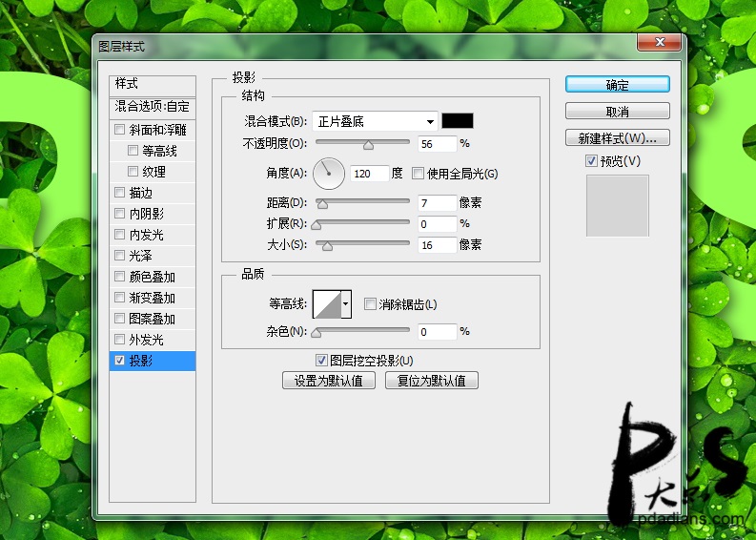
Task: Check the 纹理 checkbox
Action: tap(133, 172)
